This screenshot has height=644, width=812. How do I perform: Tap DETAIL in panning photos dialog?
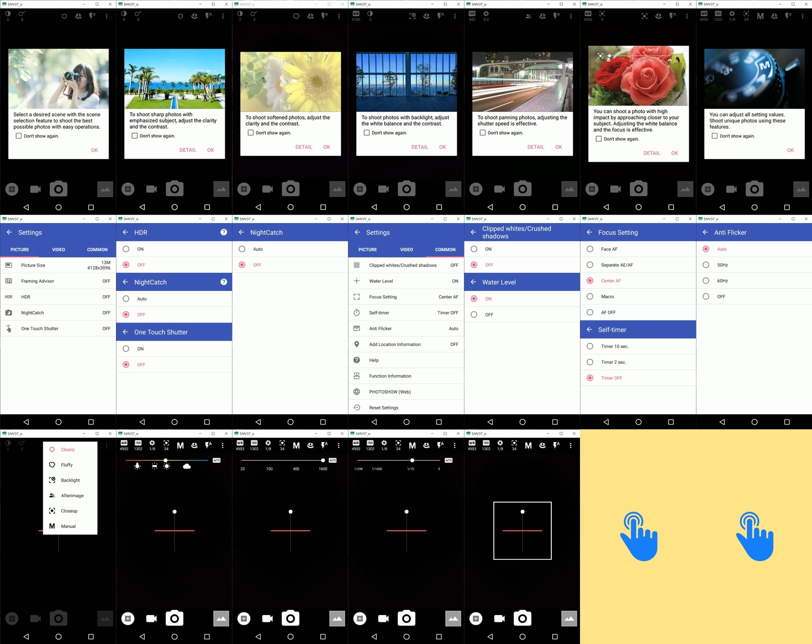[x=536, y=147]
